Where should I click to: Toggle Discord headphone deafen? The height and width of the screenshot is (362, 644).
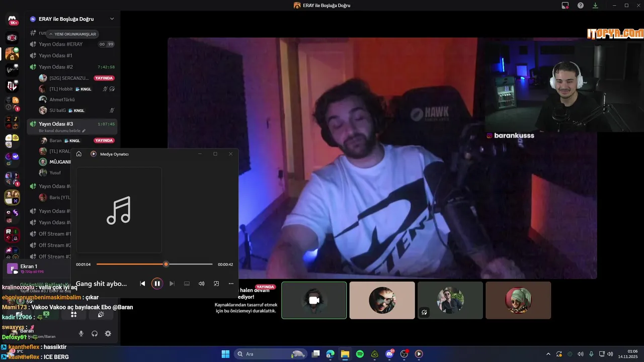(94, 333)
